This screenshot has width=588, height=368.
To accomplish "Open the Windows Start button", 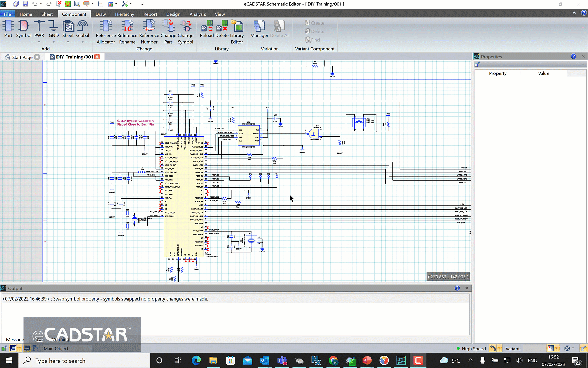I will coord(9,361).
